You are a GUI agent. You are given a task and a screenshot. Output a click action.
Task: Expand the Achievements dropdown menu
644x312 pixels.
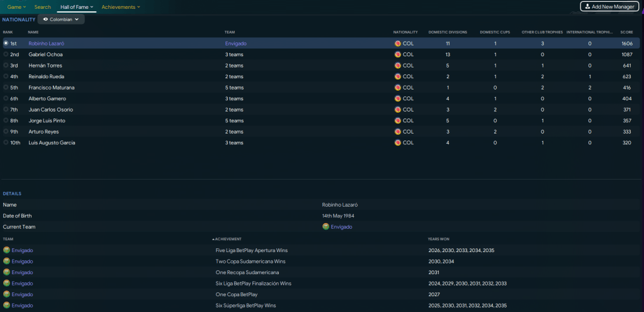[120, 7]
